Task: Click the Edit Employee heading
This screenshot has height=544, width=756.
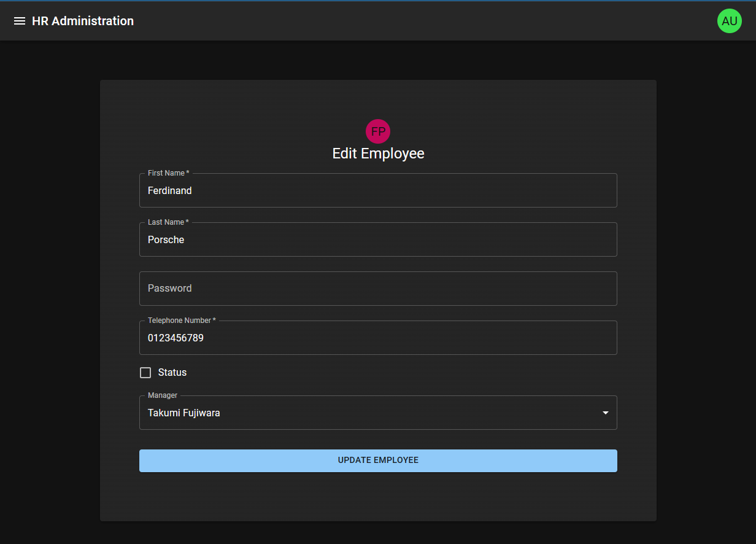Action: tap(378, 153)
